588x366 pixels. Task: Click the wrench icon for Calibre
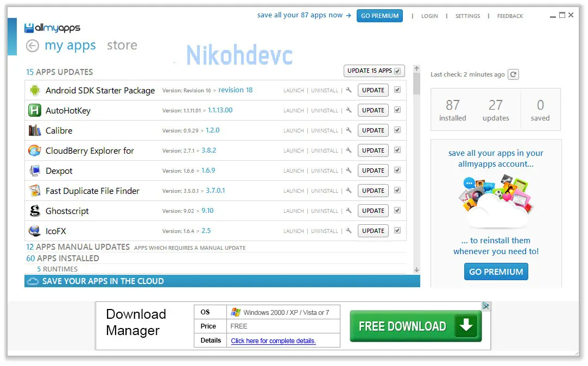coord(349,130)
